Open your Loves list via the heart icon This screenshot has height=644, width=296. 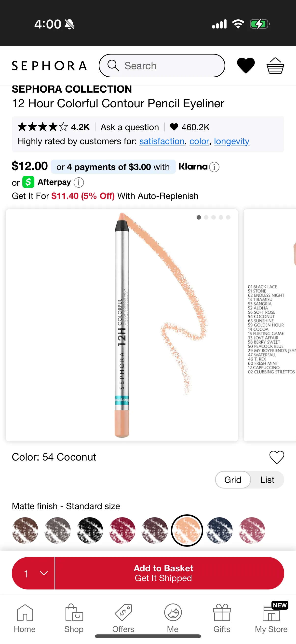[246, 65]
